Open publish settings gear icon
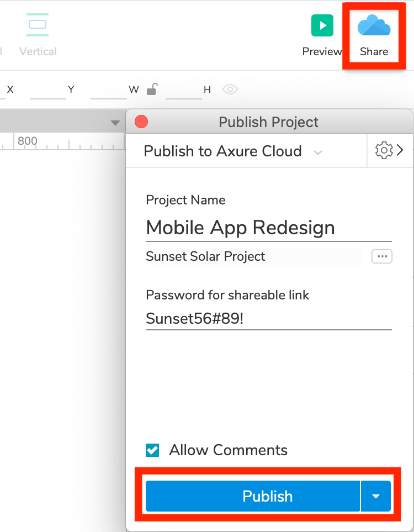 tap(383, 151)
